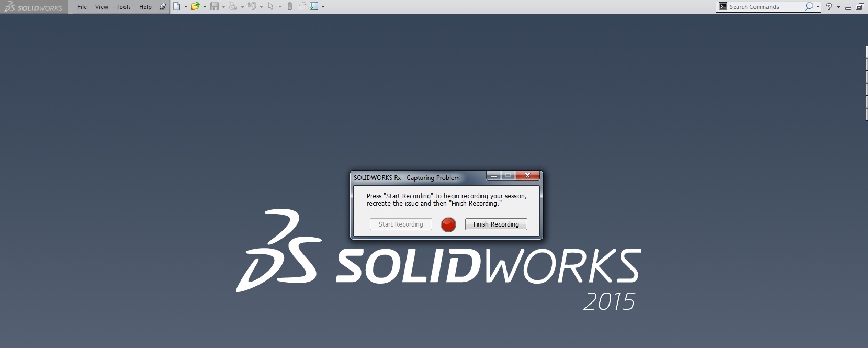Expand the New document dropdown arrow

click(186, 7)
